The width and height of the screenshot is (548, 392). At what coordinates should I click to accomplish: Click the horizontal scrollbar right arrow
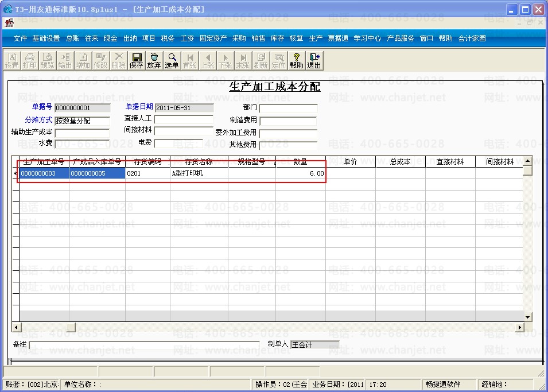pyautogui.click(x=520, y=327)
